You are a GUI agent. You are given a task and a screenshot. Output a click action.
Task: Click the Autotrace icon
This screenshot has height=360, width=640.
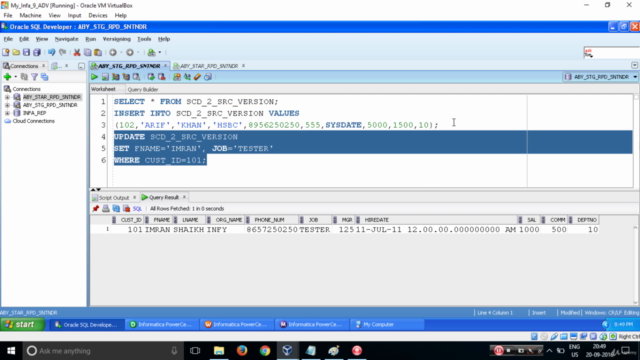coord(126,77)
